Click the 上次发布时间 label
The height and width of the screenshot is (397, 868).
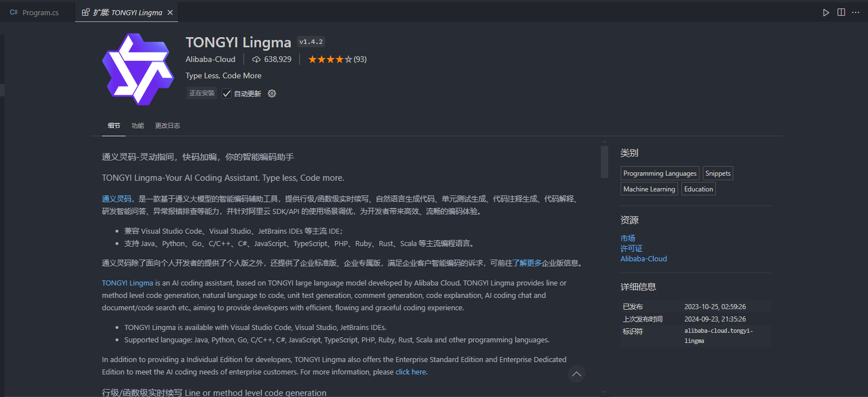[x=643, y=319]
